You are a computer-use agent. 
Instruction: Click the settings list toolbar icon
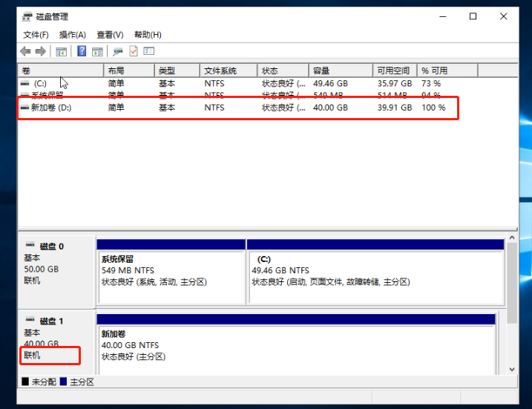pos(149,51)
